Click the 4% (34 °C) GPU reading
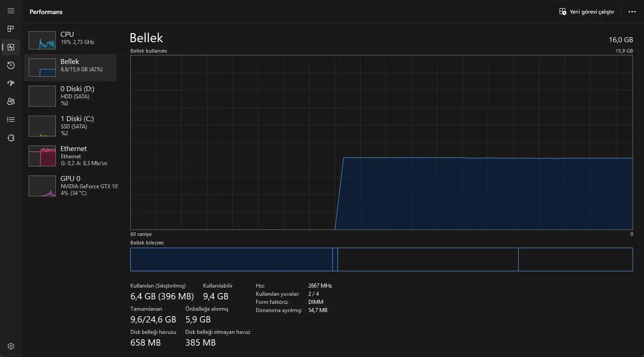This screenshot has width=644, height=357. [74, 193]
